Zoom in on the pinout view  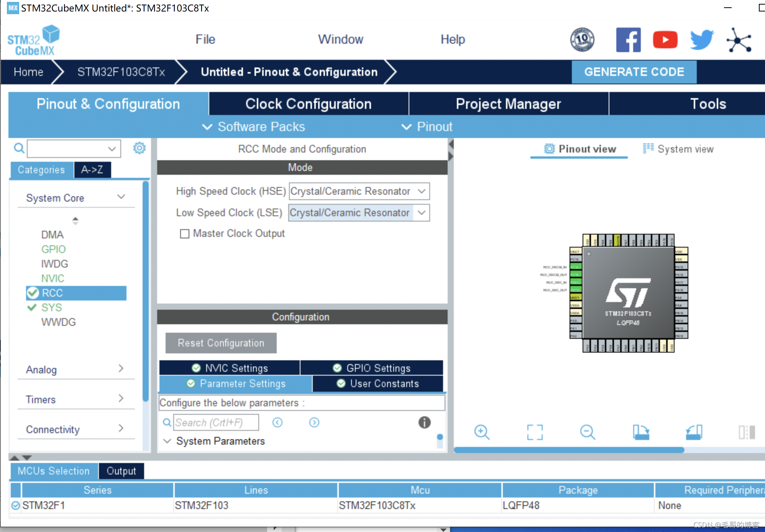coord(481,432)
